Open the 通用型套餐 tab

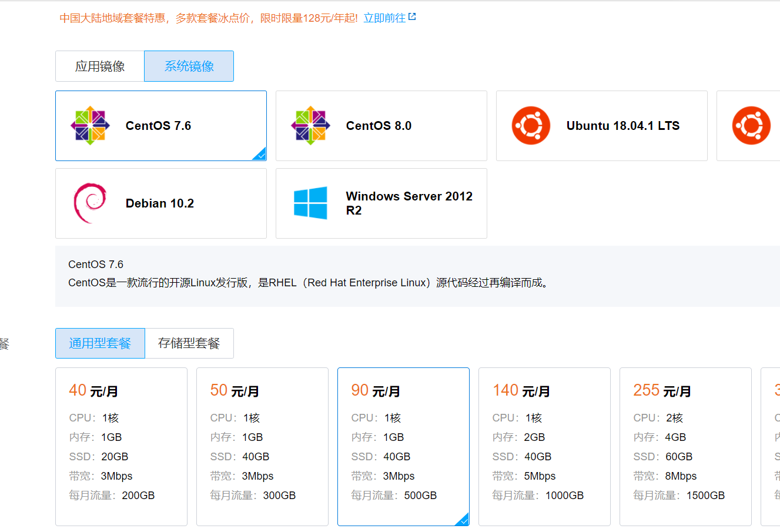click(100, 343)
